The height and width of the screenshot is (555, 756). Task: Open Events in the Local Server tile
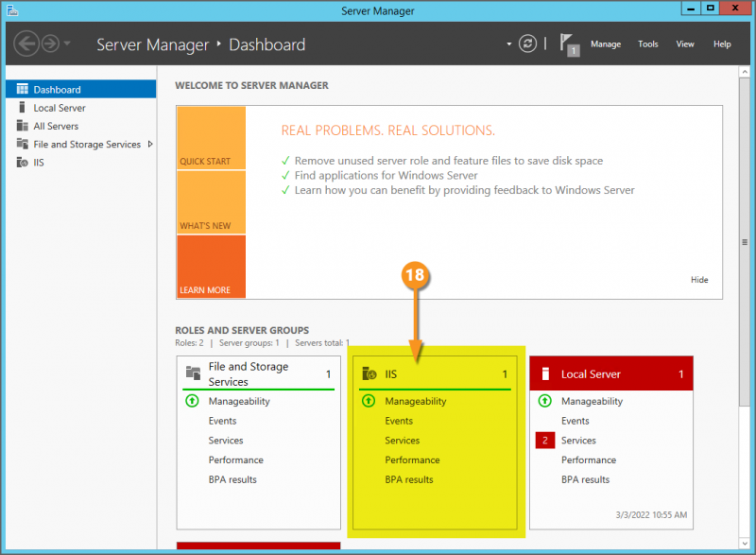click(576, 421)
